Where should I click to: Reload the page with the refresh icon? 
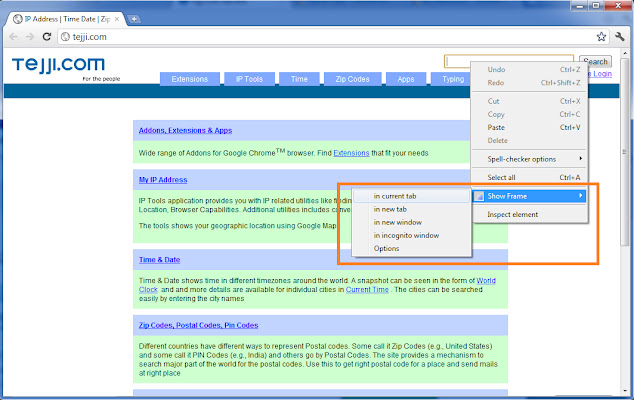[47, 37]
